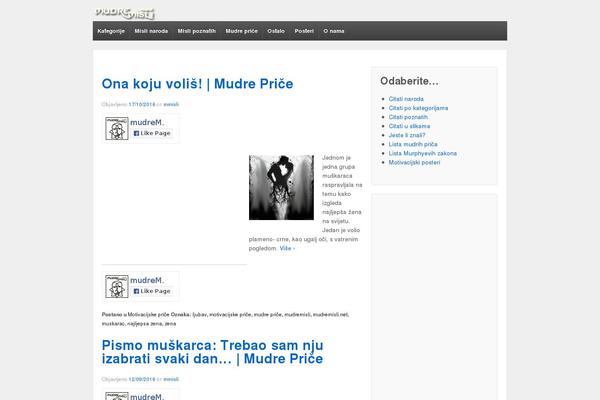The width and height of the screenshot is (600, 400).
Task: Open 'Motivacijski posteri' in the sidebar
Action: pyautogui.click(x=414, y=162)
